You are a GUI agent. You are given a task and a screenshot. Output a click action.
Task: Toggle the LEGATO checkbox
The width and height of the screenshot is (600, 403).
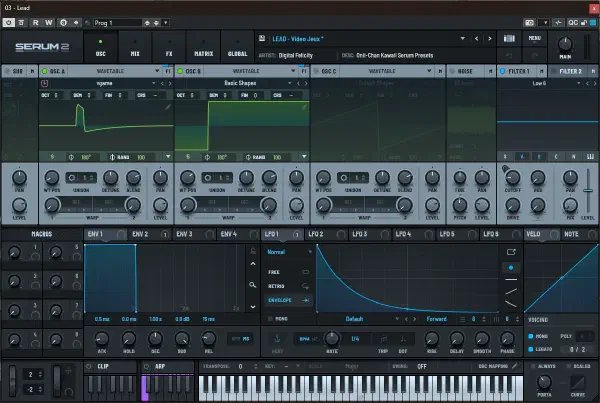click(x=530, y=349)
